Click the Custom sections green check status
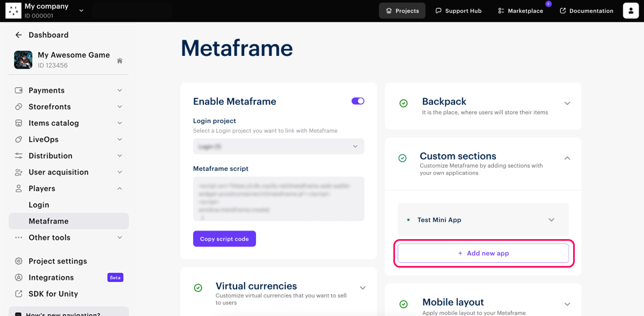The width and height of the screenshot is (644, 316). pos(402,158)
